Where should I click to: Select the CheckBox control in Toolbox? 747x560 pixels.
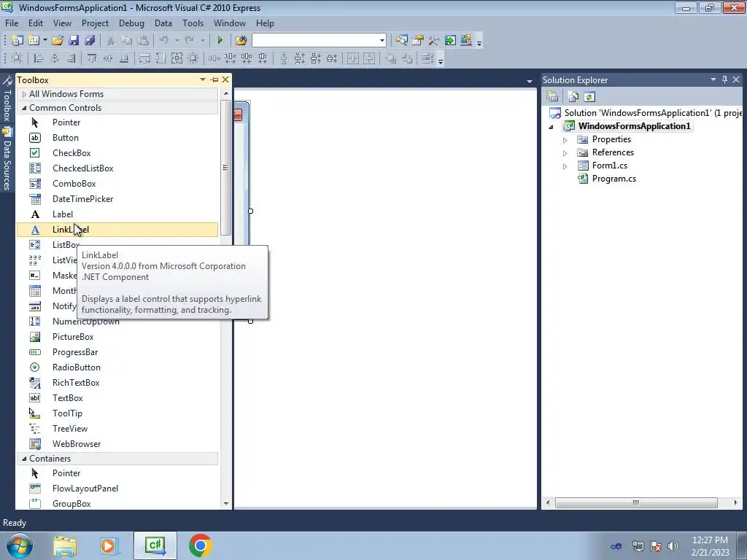(117, 153)
